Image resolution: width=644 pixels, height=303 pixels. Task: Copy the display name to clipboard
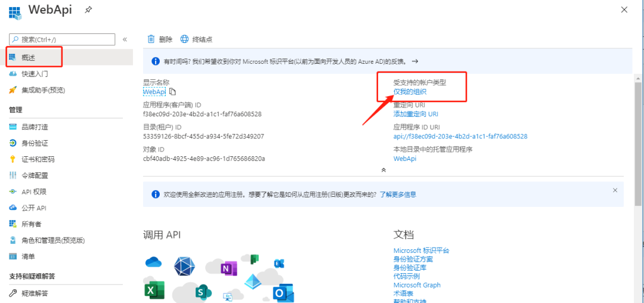pyautogui.click(x=172, y=92)
